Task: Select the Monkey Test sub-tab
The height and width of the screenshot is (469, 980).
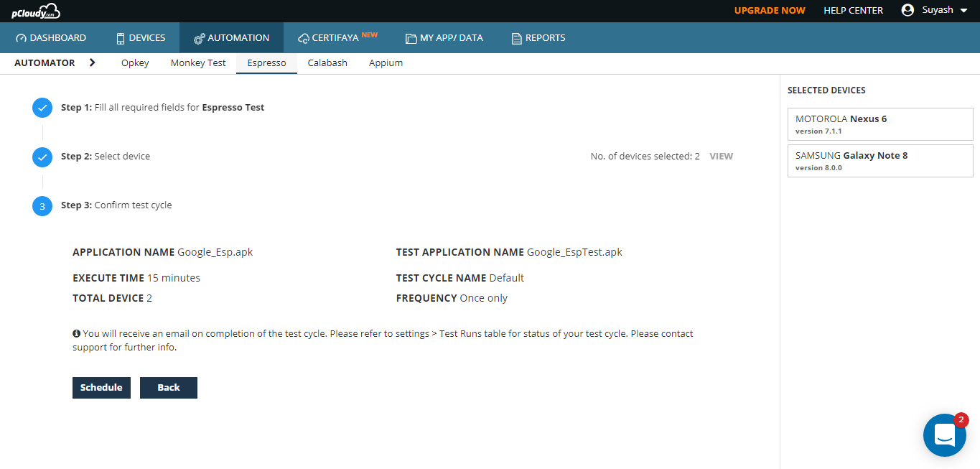Action: click(x=198, y=63)
